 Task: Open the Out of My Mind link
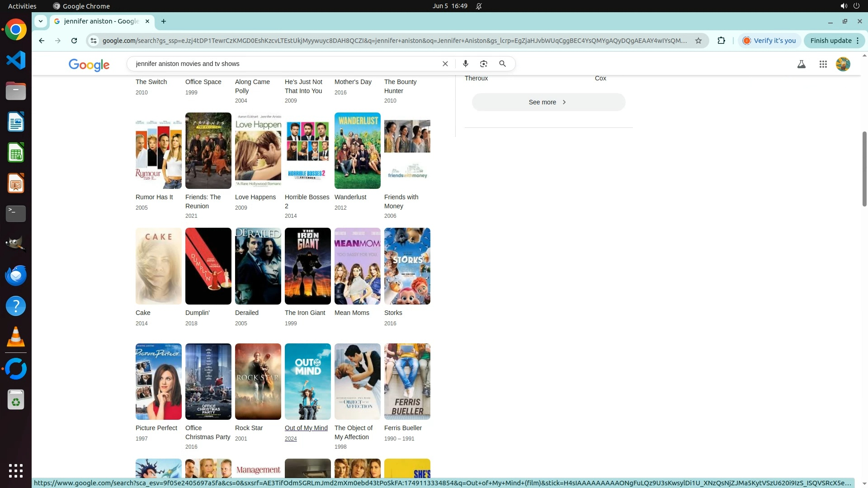(306, 428)
